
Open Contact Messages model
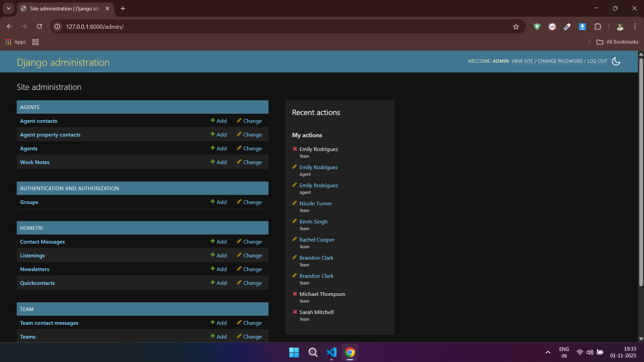point(42,242)
